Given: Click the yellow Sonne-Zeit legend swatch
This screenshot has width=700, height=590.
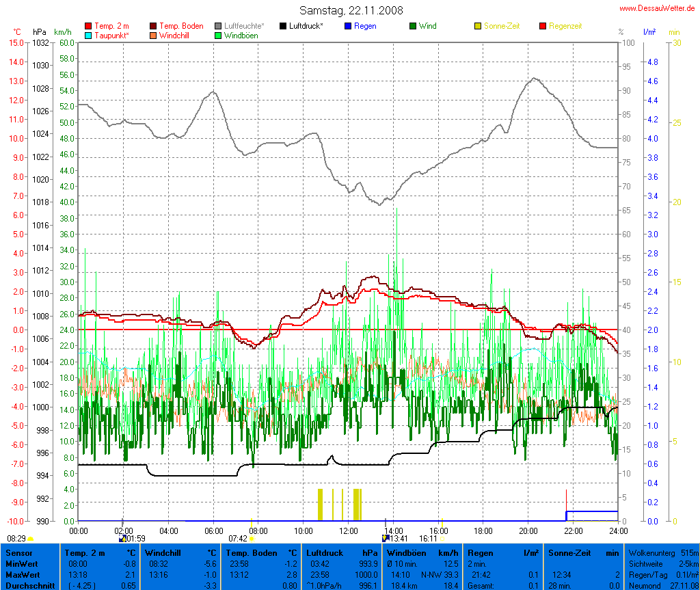Looking at the screenshot, I should (x=478, y=26).
